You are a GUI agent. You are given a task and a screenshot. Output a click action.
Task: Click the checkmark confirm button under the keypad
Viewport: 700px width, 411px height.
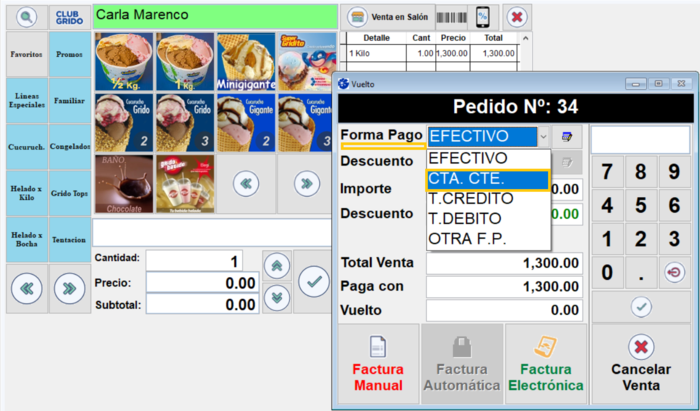tap(641, 307)
